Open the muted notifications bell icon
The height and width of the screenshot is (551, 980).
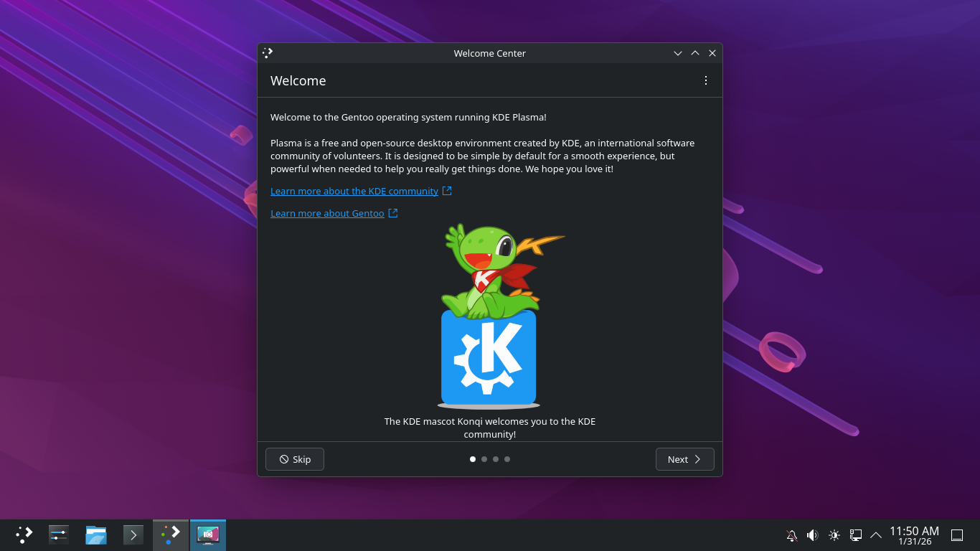click(x=792, y=535)
